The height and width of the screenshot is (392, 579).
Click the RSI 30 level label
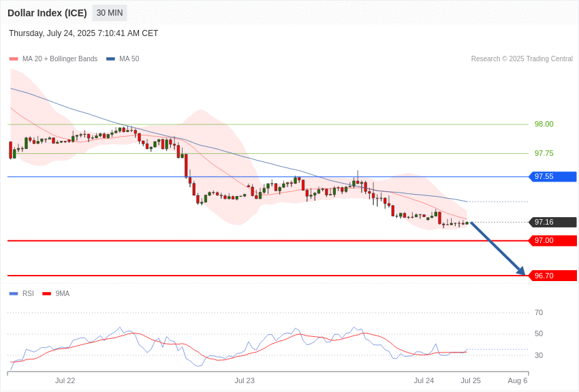click(x=539, y=355)
